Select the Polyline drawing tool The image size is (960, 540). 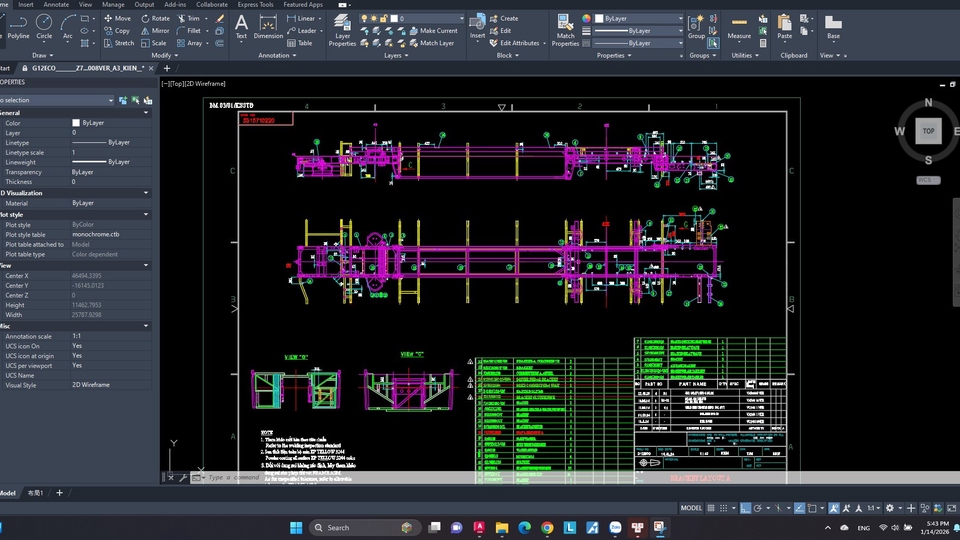coord(18,24)
